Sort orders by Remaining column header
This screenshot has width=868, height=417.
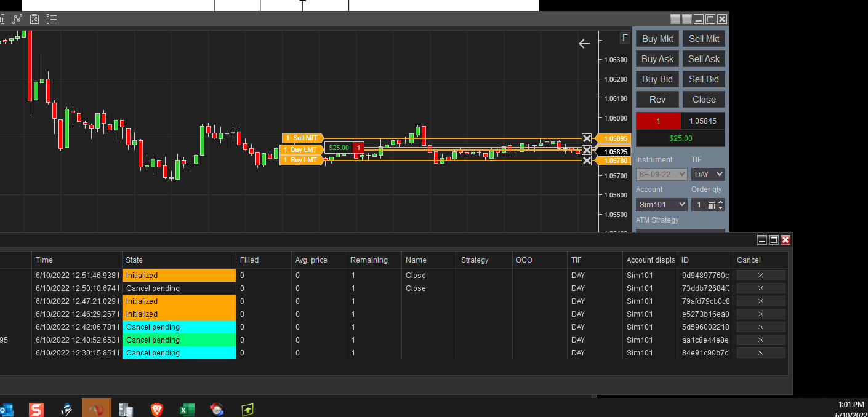[x=374, y=260]
